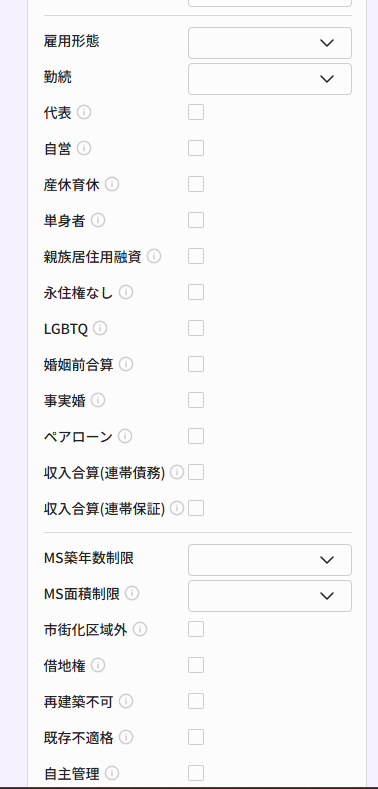The width and height of the screenshot is (378, 789).
Task: Click the info icon beside 自営
Action: (x=84, y=148)
